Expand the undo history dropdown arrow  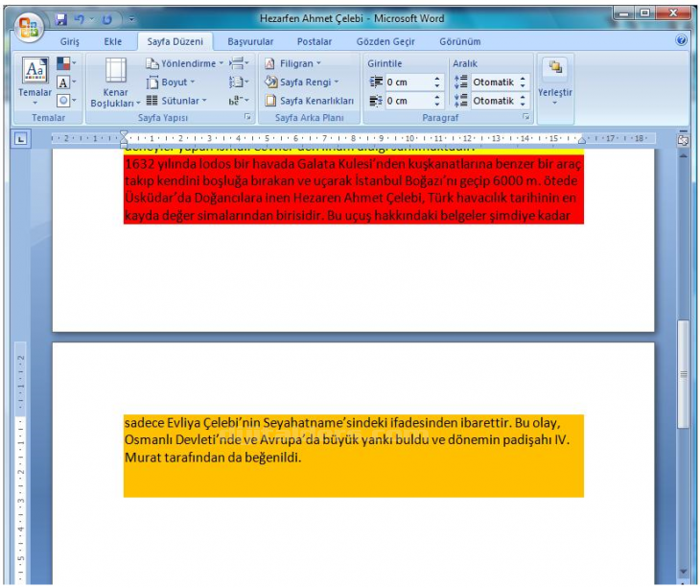click(91, 19)
